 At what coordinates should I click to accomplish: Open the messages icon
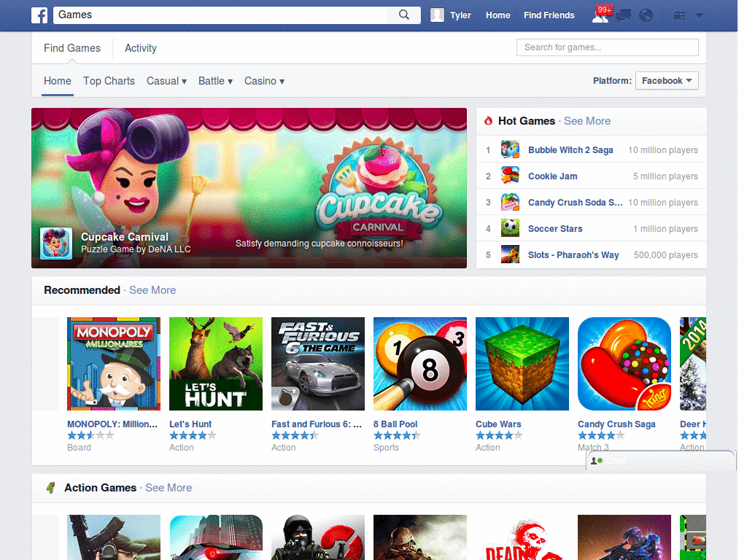623,16
